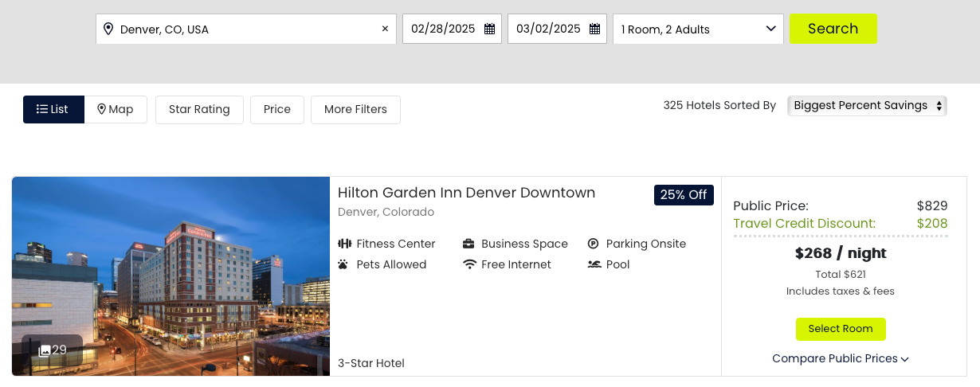Click the 325 Hotels Sorted By text
The image size is (980, 387).
pos(719,106)
